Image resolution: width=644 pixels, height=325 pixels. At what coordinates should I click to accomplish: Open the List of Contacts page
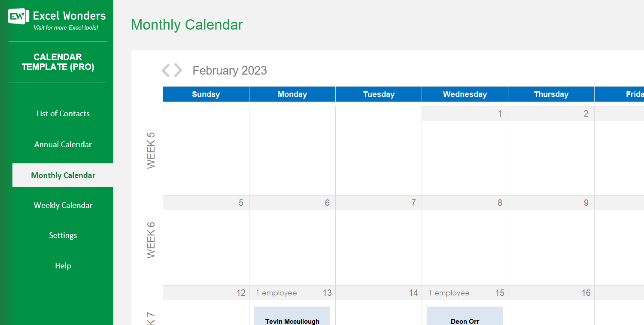coord(63,114)
